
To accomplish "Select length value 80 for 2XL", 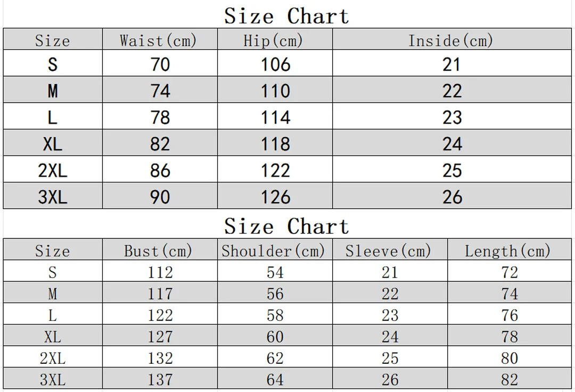I will tap(510, 358).
